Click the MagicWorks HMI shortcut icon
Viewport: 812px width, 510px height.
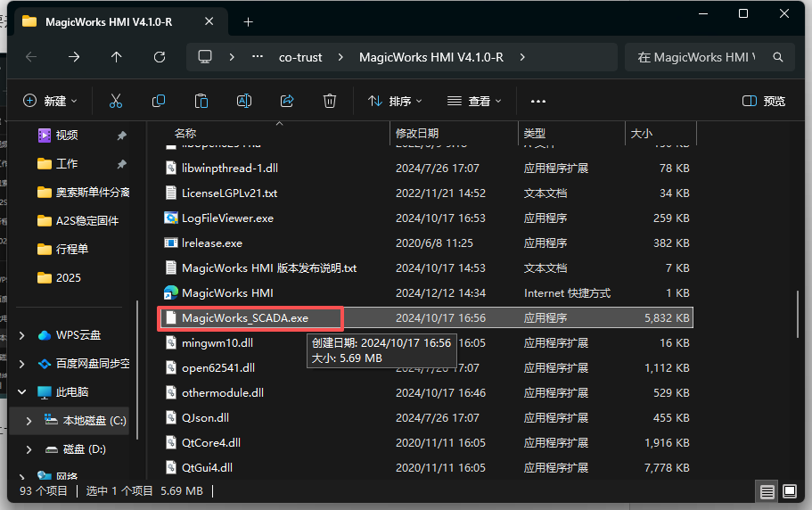pos(171,293)
